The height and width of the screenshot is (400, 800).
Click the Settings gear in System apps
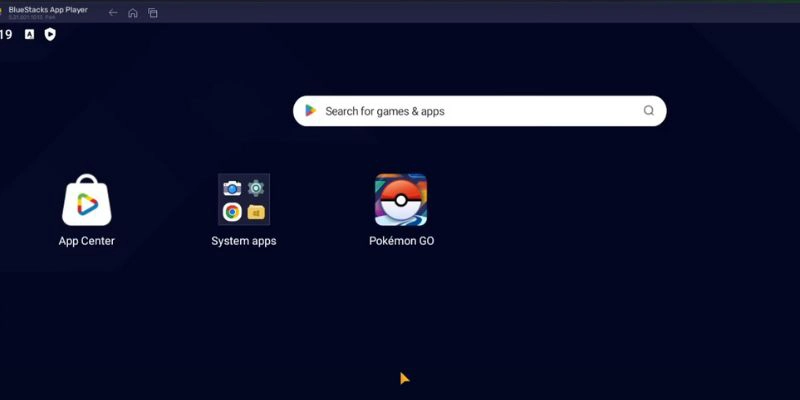tap(256, 188)
